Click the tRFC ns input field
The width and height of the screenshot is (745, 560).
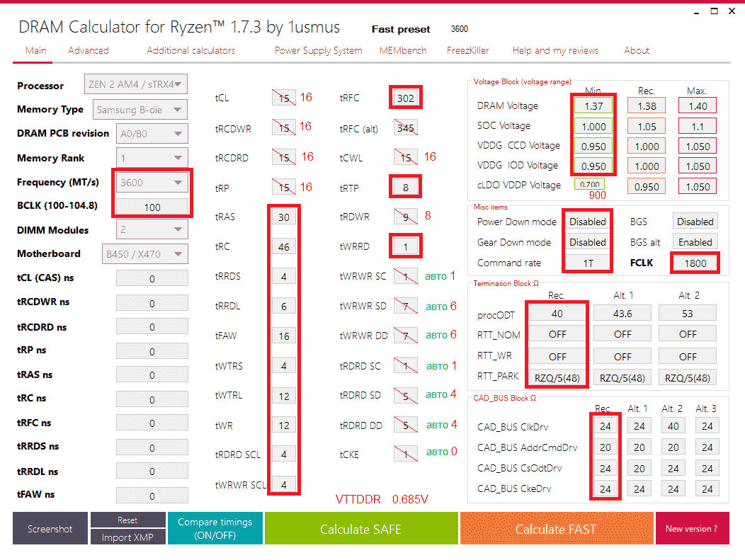pyautogui.click(x=152, y=423)
